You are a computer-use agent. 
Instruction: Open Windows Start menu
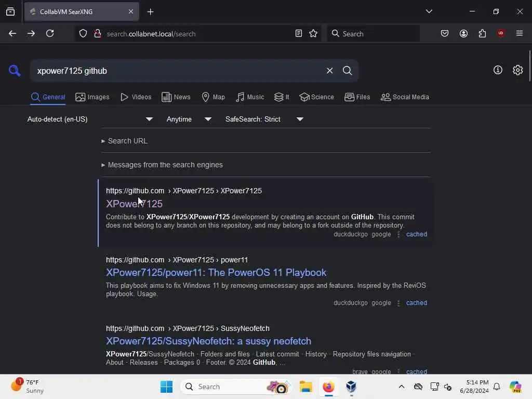166,387
